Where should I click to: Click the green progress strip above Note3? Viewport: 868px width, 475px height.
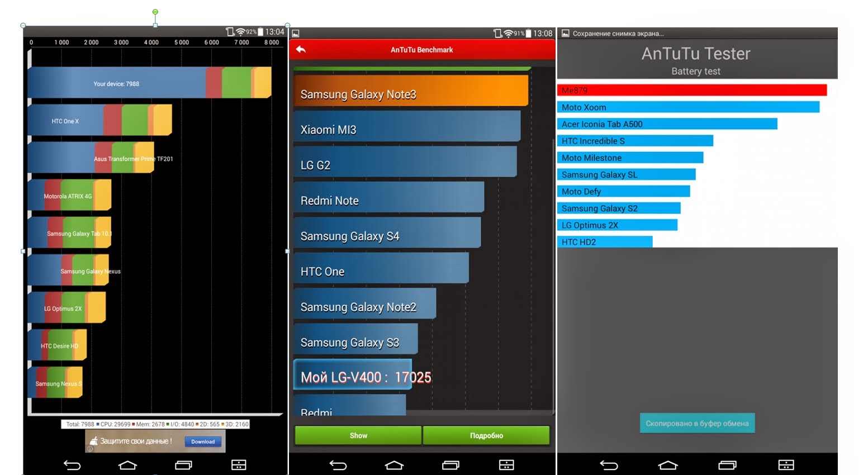pyautogui.click(x=412, y=69)
